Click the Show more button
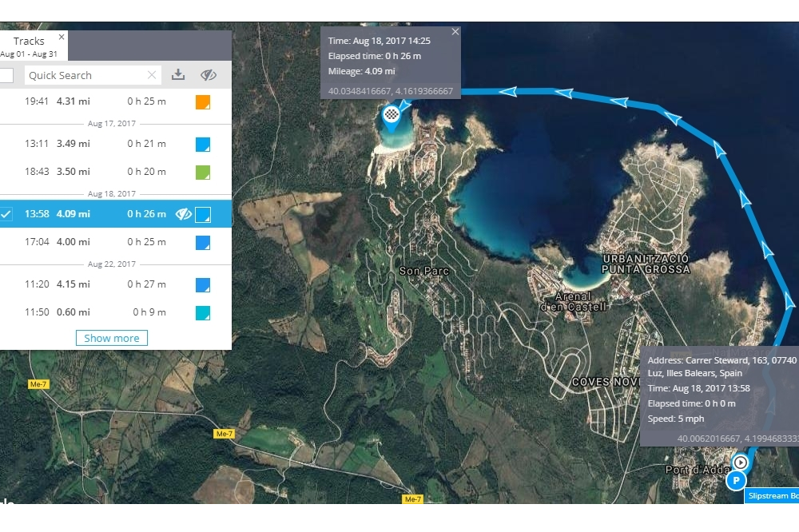The image size is (799, 532). pos(111,337)
